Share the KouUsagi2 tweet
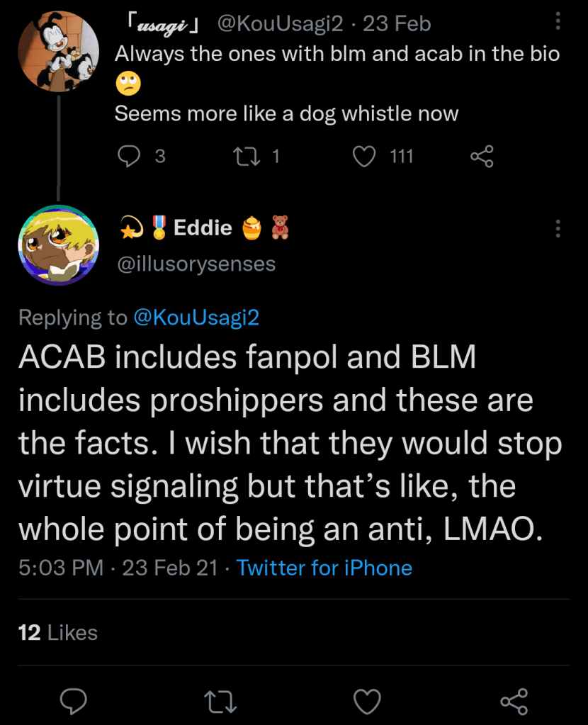 pos(482,156)
